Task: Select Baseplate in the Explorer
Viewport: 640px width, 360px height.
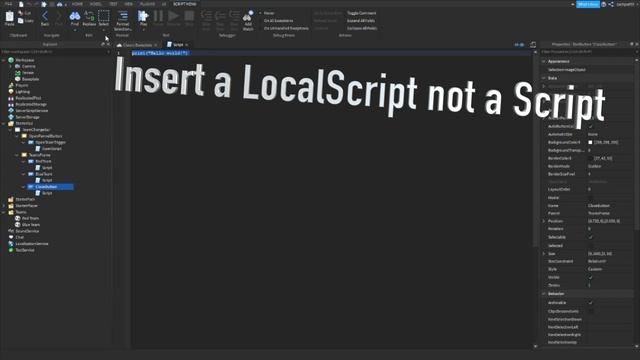Action: (31, 79)
